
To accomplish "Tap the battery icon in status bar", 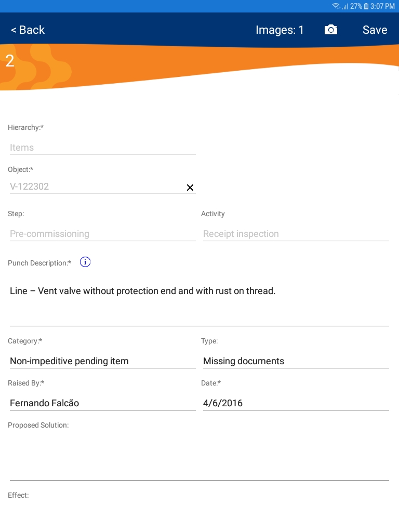I will tap(366, 6).
